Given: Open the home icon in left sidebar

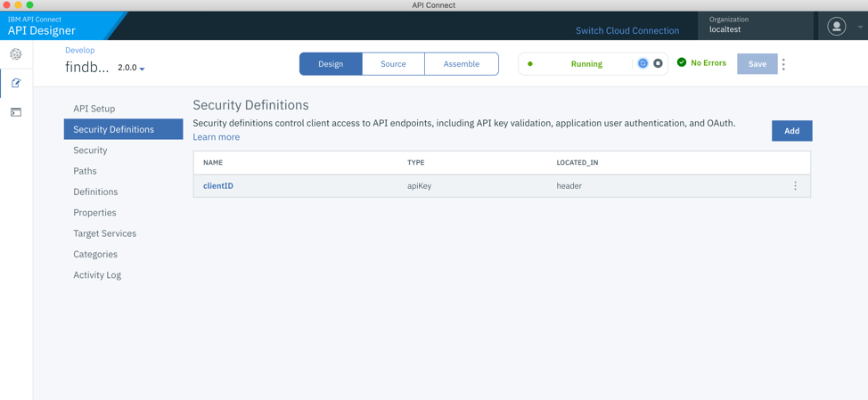Looking at the screenshot, I should (16, 53).
